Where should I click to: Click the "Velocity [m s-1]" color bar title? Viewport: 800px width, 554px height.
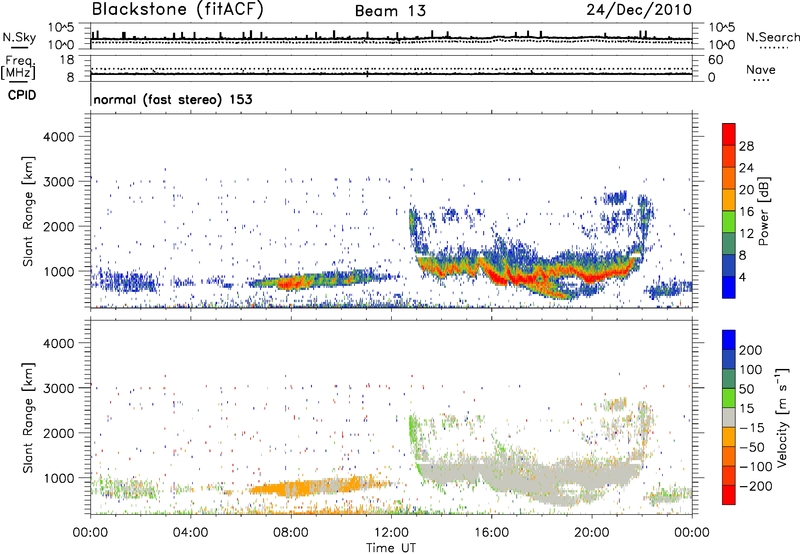point(782,417)
